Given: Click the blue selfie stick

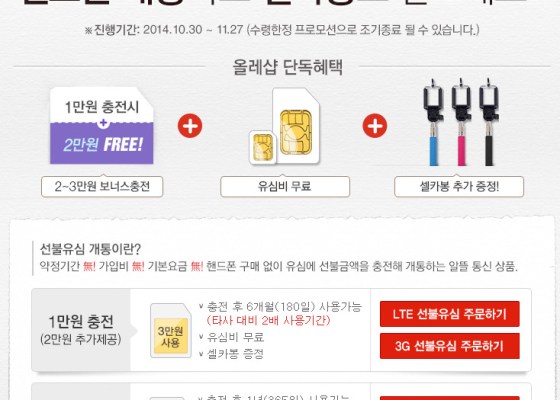Looking at the screenshot, I should (433, 122).
